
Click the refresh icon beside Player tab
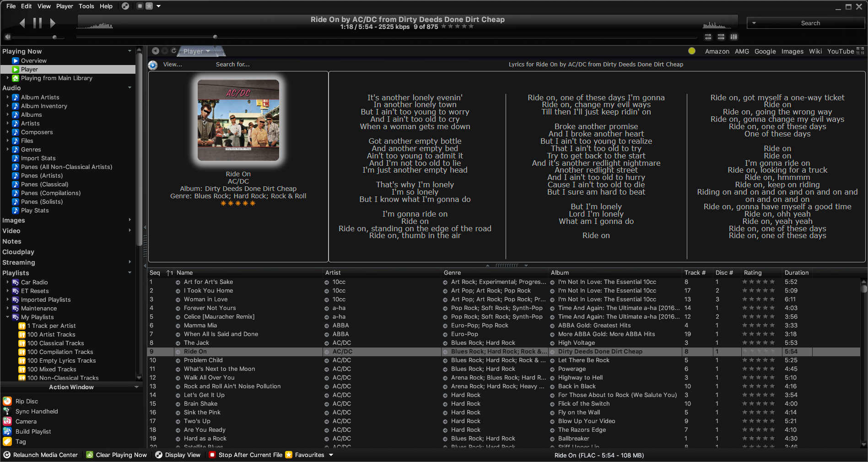click(x=174, y=51)
